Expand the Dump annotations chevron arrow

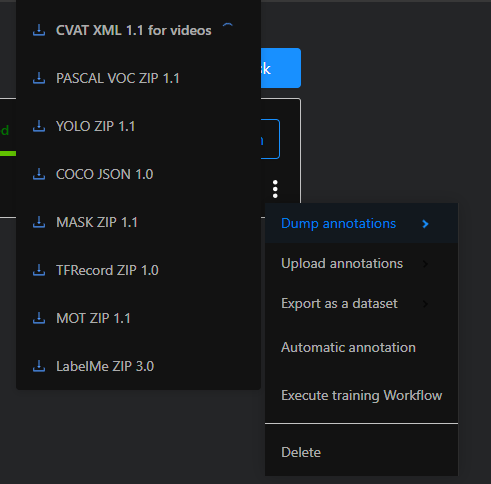[425, 224]
